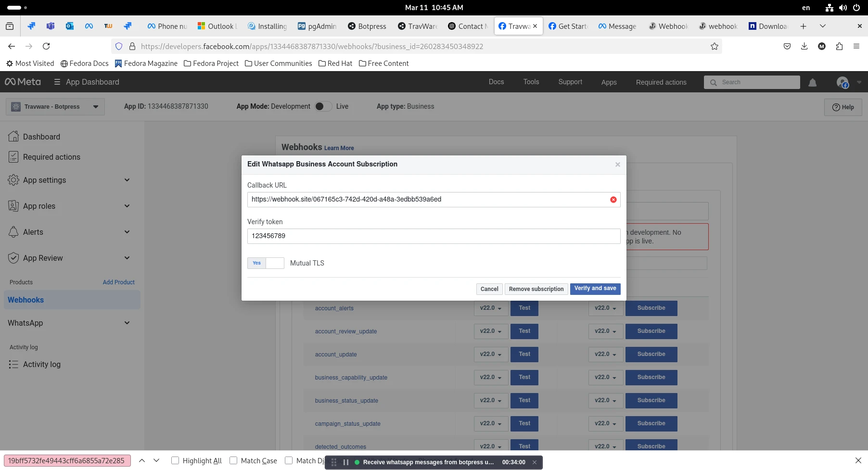Reload the page
868x470 pixels.
tap(46, 46)
